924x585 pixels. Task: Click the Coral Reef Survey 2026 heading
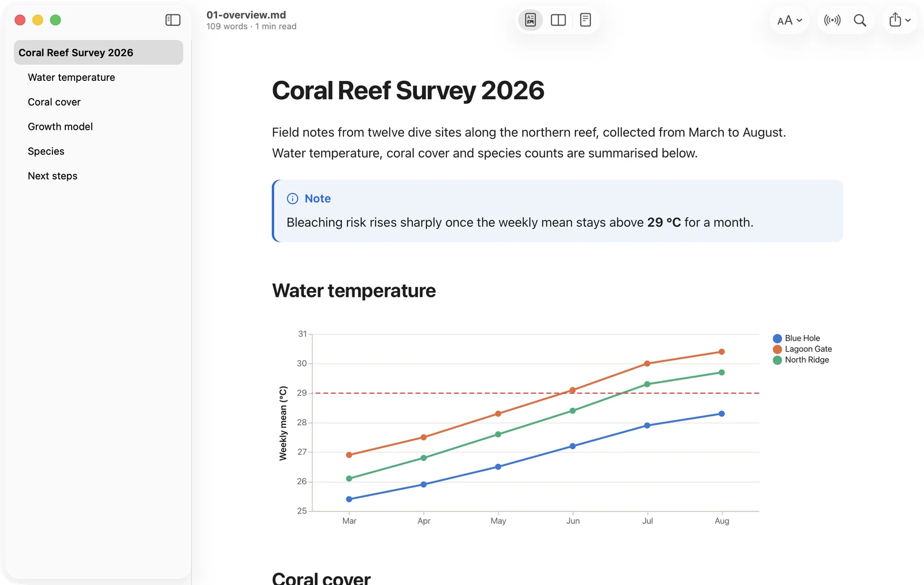click(x=408, y=91)
